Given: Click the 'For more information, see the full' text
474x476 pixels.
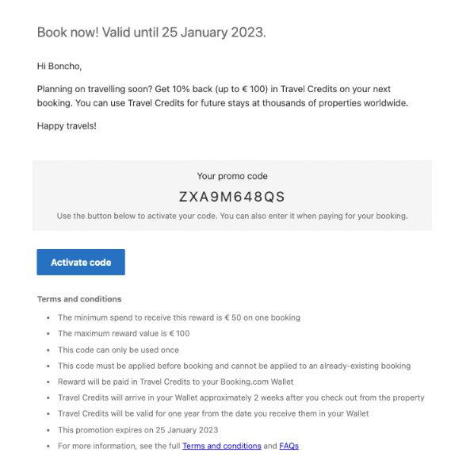Looking at the screenshot, I should click(x=119, y=446).
